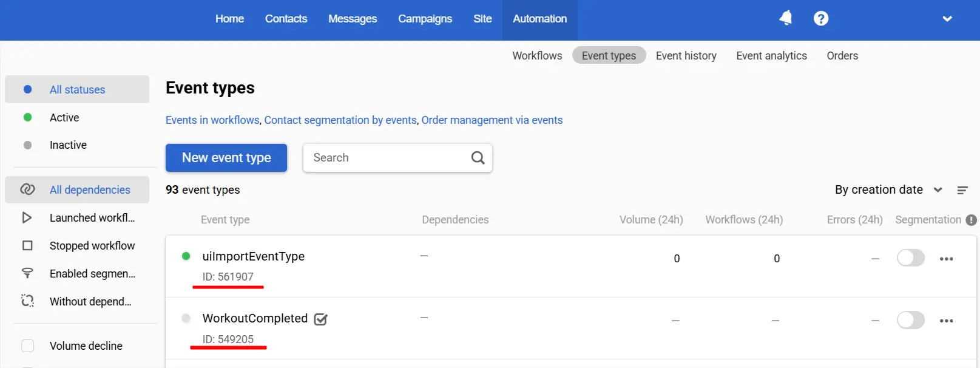The image size is (980, 368).
Task: Filter by Inactive status
Action: click(68, 145)
